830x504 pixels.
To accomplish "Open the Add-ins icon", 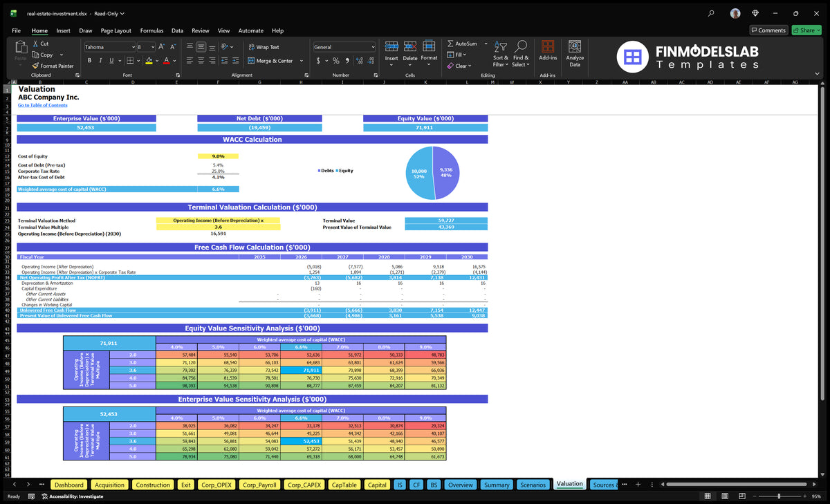I will 548,46.
